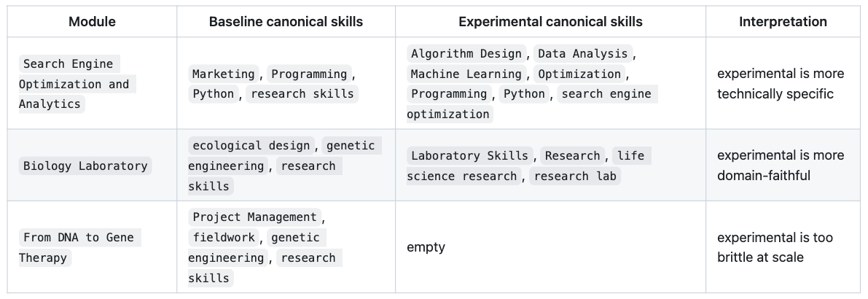Click the Data Analysis skill tag

pyautogui.click(x=582, y=53)
